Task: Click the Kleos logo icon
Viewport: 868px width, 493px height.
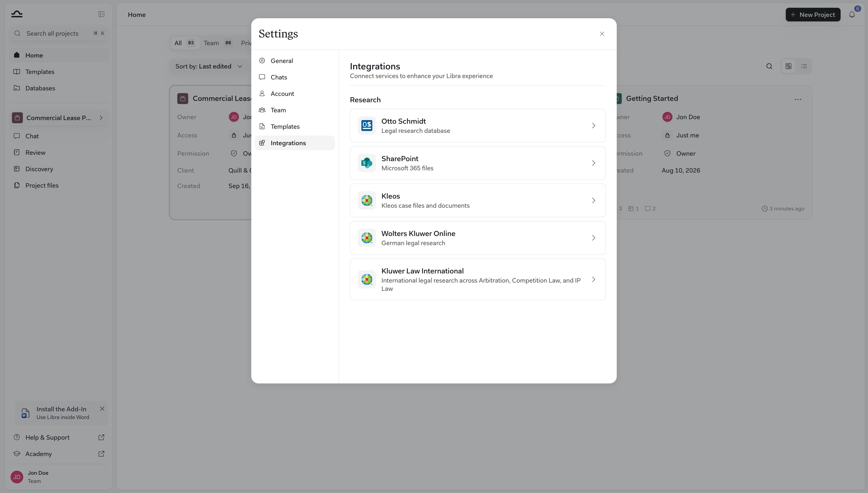Action: [367, 200]
